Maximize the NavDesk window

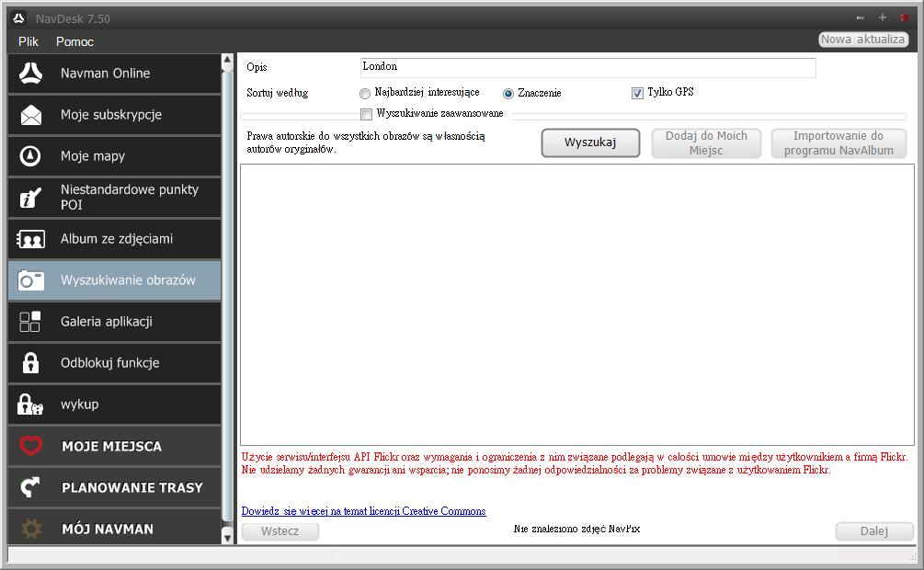coord(882,17)
